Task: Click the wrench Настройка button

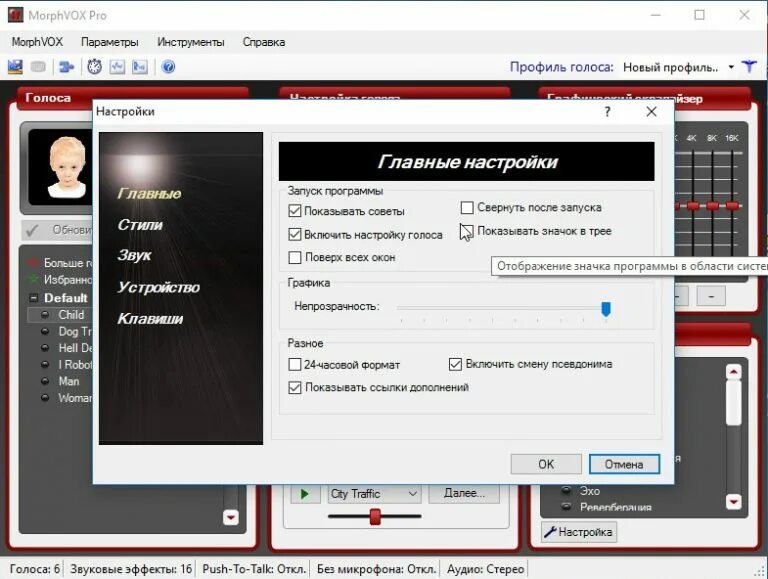Action: click(578, 532)
